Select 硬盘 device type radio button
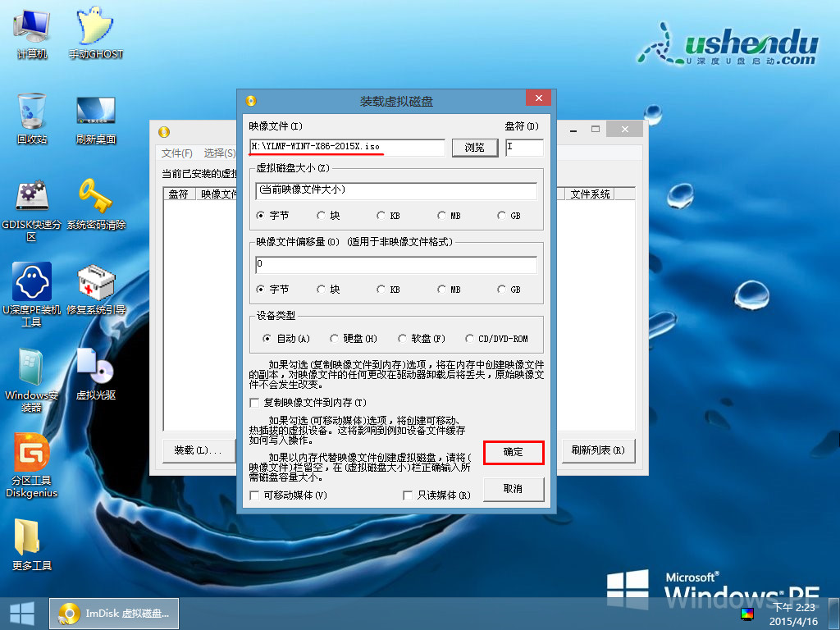 tap(334, 338)
